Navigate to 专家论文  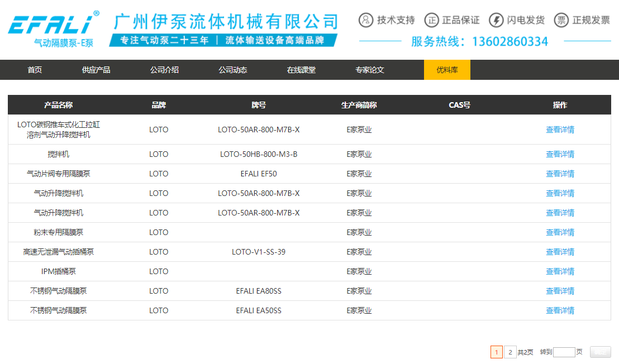tap(369, 70)
